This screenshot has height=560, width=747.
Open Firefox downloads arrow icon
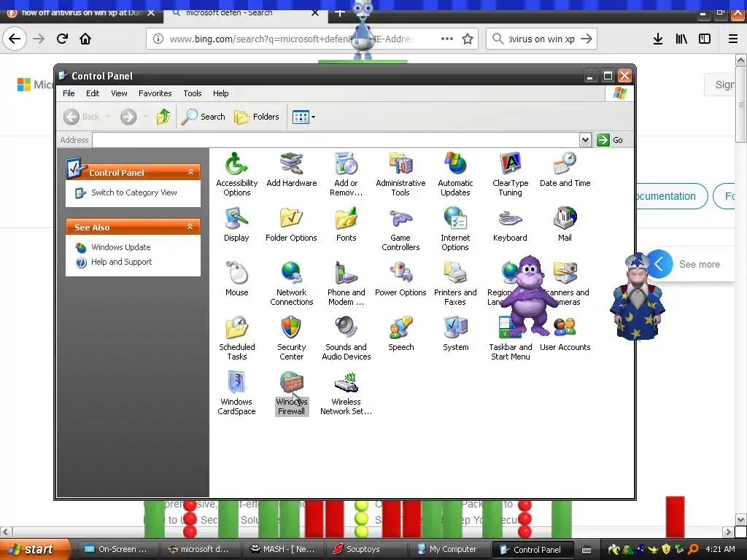658,39
